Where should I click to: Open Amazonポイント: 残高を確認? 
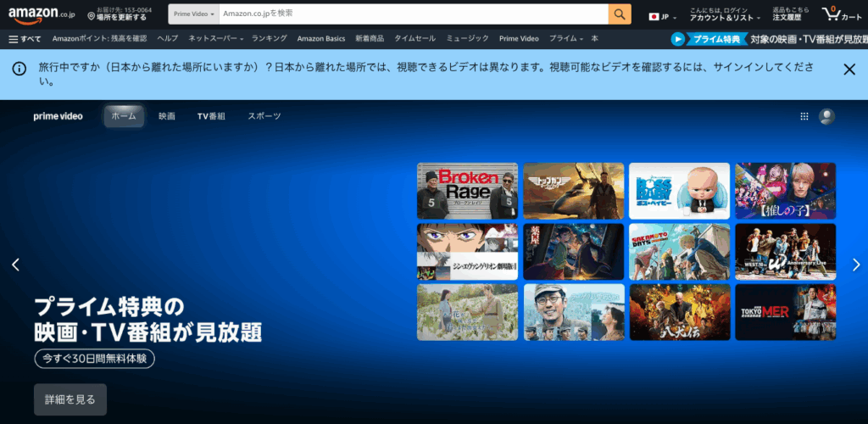pyautogui.click(x=100, y=39)
